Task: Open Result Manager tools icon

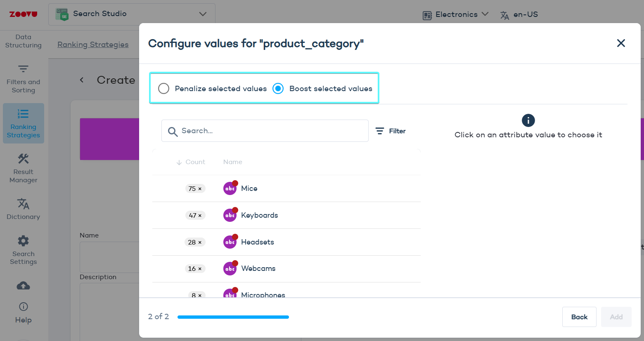Action: click(x=23, y=159)
